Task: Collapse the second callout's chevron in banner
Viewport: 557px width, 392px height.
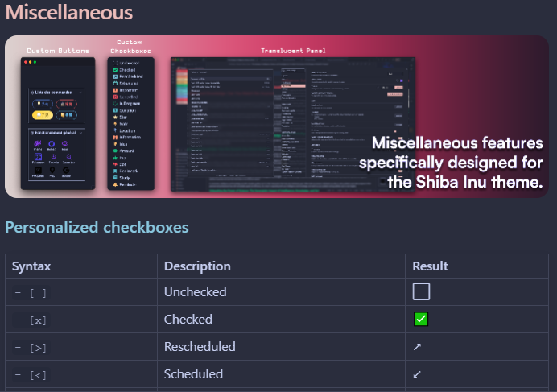Action: tap(80, 133)
